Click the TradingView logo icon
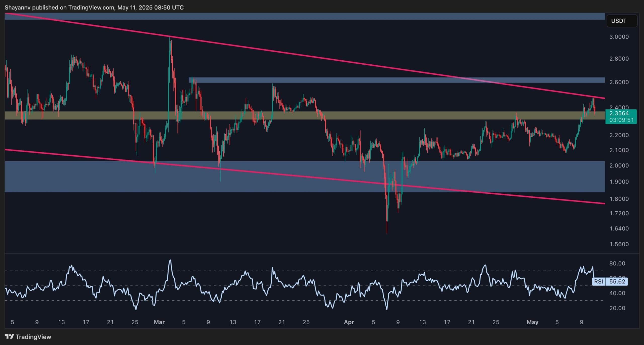The image size is (644, 345). [9, 336]
